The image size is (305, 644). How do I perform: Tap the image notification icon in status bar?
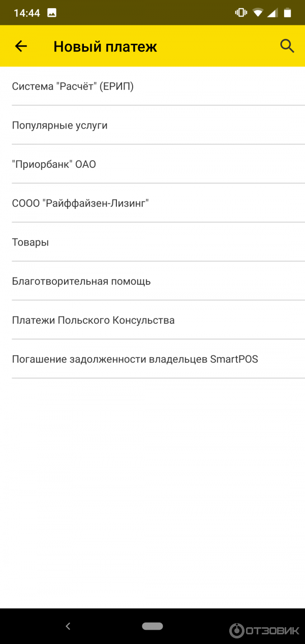click(x=52, y=13)
